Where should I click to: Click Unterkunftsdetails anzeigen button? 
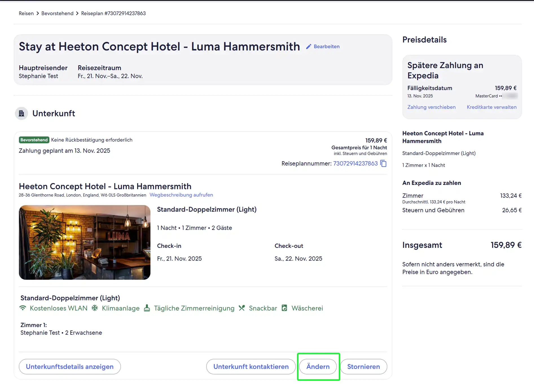pos(70,367)
